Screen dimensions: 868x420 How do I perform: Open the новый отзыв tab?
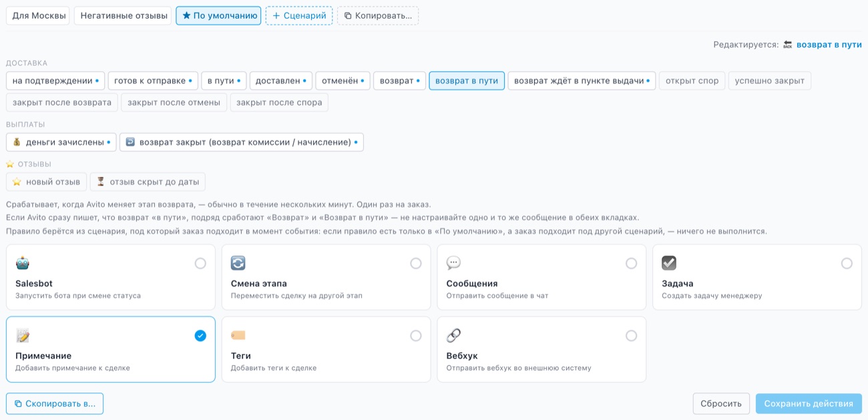point(47,182)
